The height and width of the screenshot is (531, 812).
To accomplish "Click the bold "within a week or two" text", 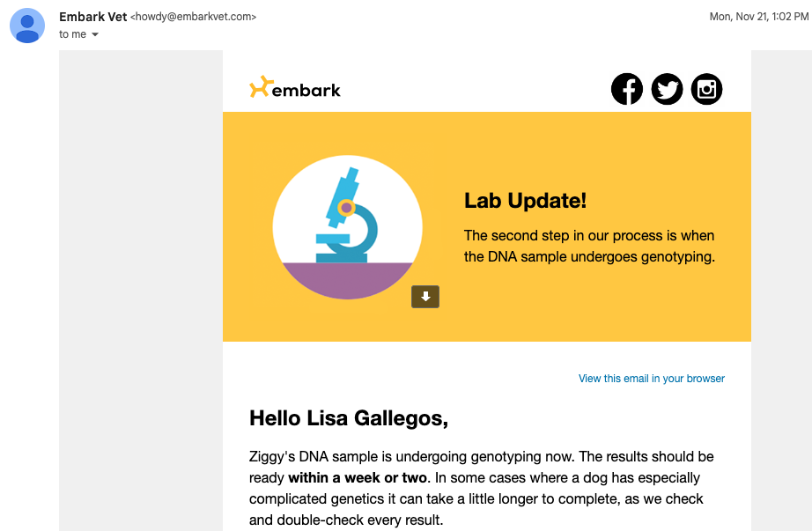I will (x=358, y=478).
